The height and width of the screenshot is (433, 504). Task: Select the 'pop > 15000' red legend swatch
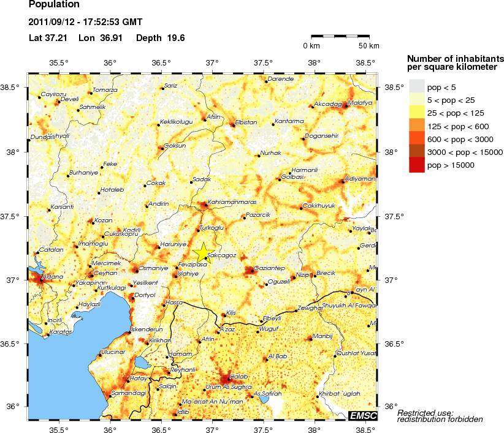[x=417, y=165]
